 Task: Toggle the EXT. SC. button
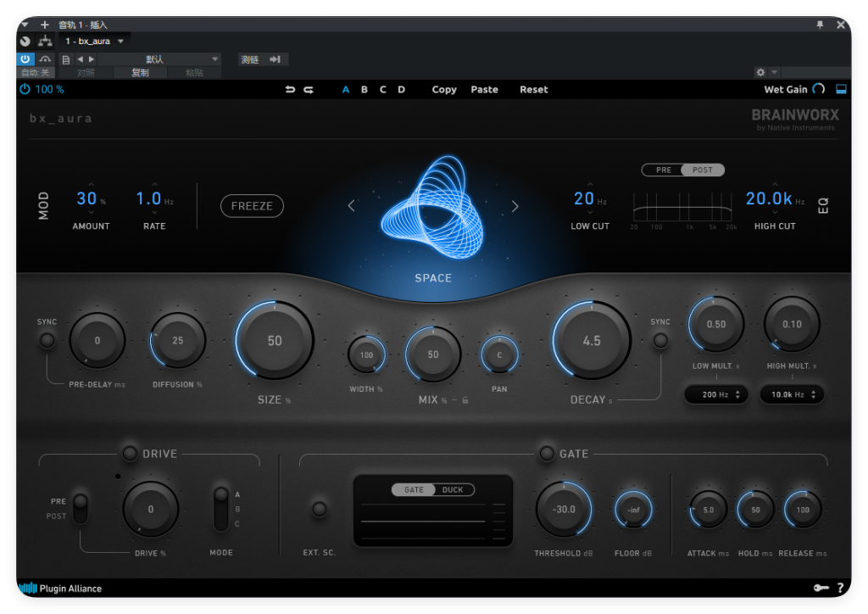(320, 509)
